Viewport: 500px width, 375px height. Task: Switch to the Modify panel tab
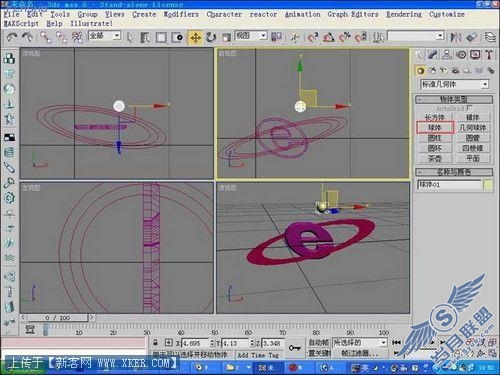pyautogui.click(x=432, y=54)
